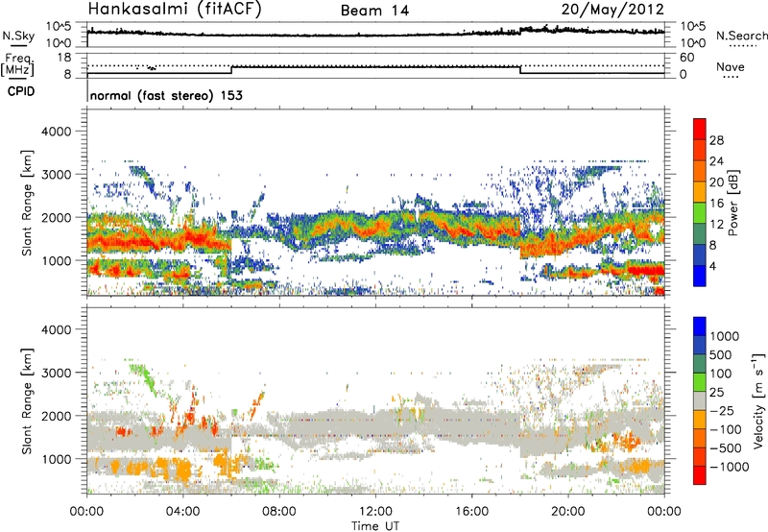The height and width of the screenshot is (532, 768).
Task: Click the left 10^5 tick on N.Sky axis
Action: coord(59,27)
